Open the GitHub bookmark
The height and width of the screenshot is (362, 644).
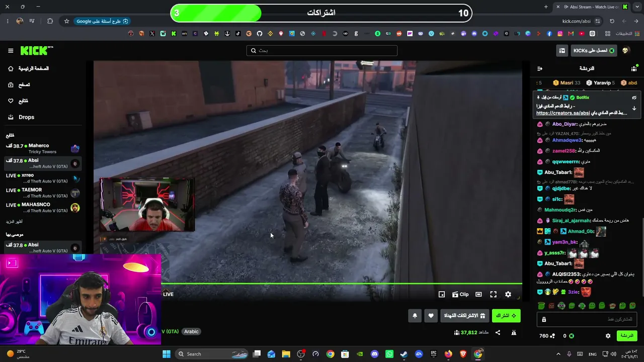(x=260, y=34)
